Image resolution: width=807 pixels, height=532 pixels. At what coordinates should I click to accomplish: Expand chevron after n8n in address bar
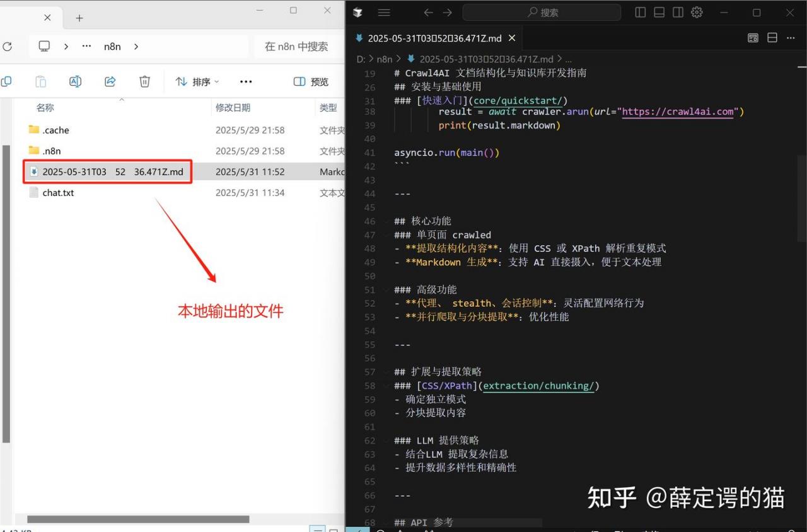click(136, 46)
